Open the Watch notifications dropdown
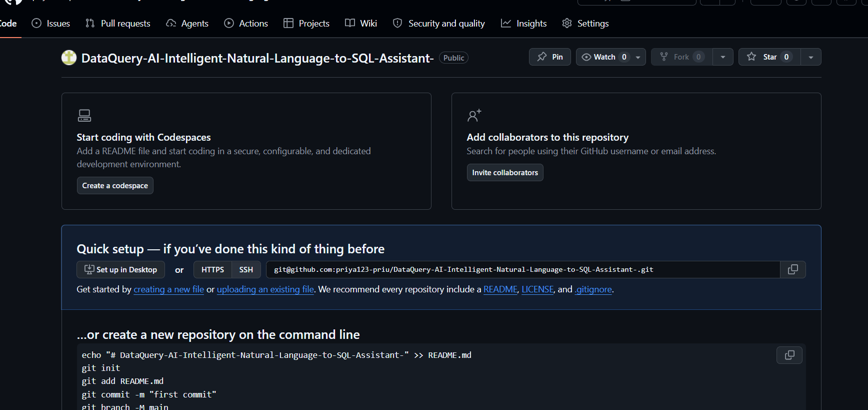Image resolution: width=868 pixels, height=410 pixels. (611, 57)
